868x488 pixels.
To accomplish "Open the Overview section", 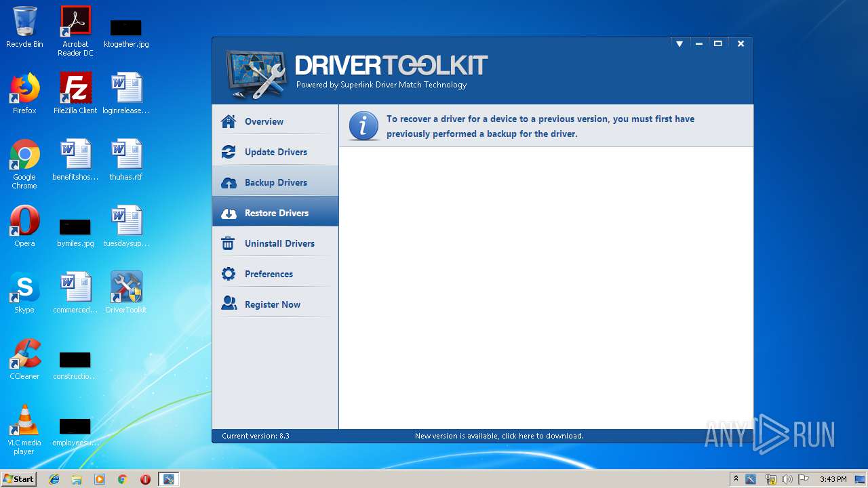I will (x=275, y=121).
